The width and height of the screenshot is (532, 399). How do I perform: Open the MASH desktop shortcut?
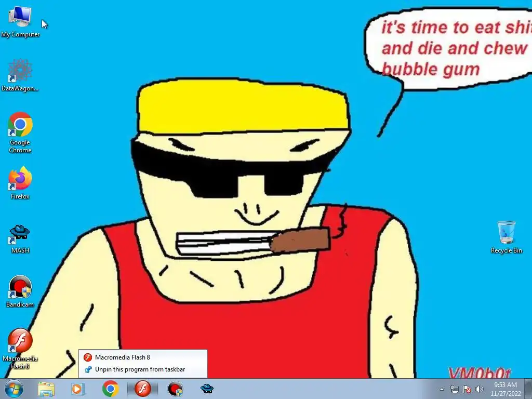[x=20, y=239]
